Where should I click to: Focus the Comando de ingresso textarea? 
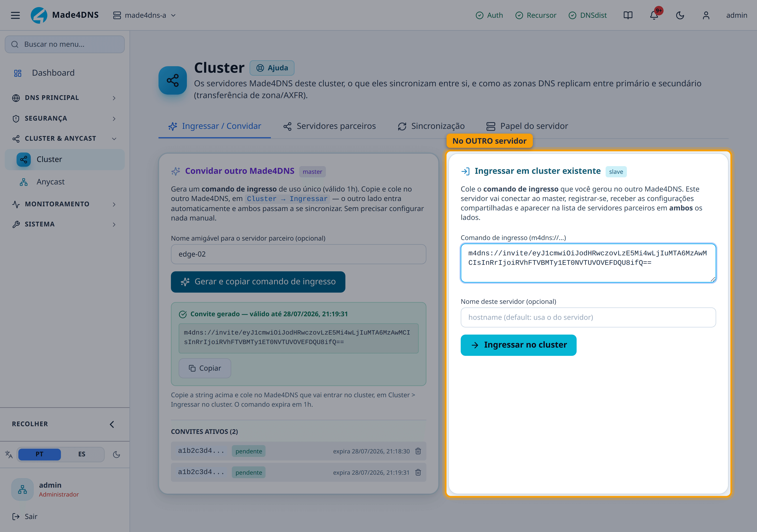click(x=588, y=263)
